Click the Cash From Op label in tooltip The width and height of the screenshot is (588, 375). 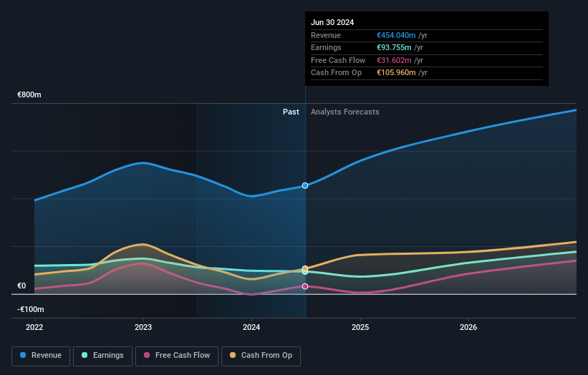tap(337, 73)
